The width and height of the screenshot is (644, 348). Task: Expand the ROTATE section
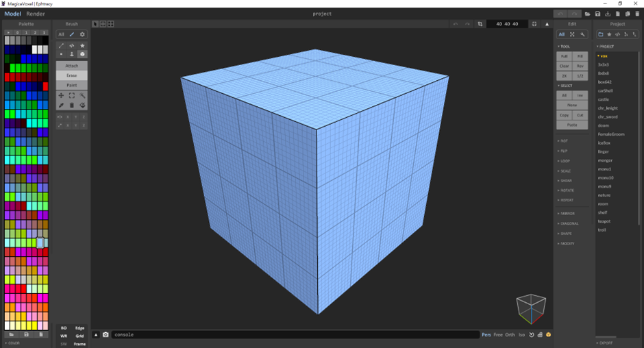click(567, 190)
